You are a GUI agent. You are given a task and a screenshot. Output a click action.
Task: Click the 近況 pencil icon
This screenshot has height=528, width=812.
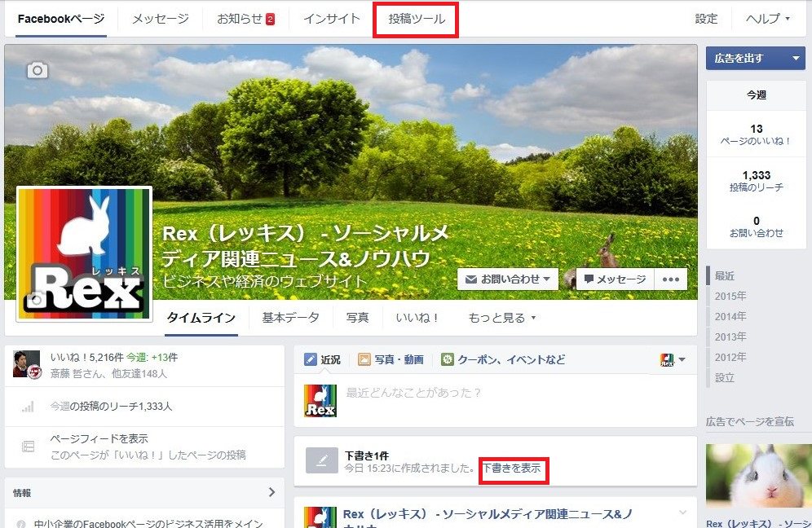coord(310,359)
